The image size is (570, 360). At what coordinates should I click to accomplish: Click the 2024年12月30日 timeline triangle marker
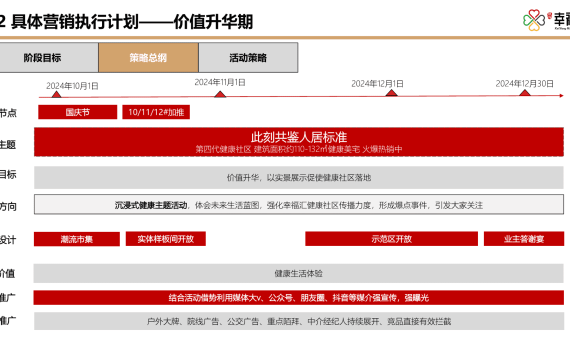point(525,93)
